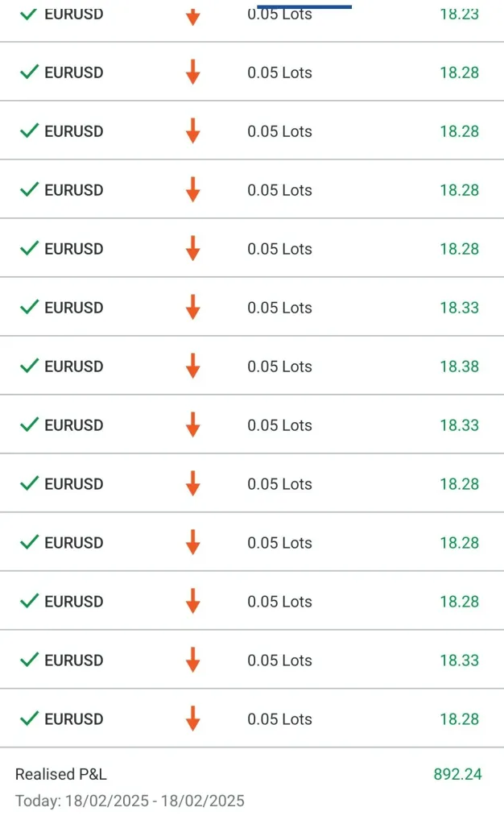Viewport: 504px width, 824px height.
Task: Open the EURUSD trade showing 18.38 profit
Action: point(74,366)
